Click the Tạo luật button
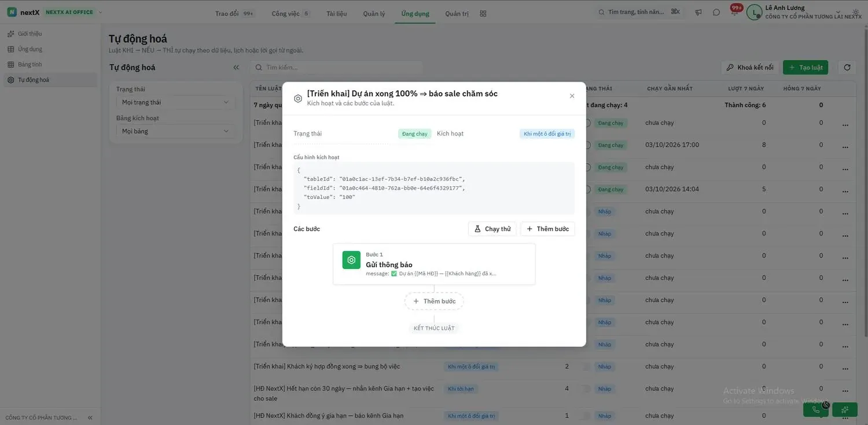The height and width of the screenshot is (425, 868). pyautogui.click(x=806, y=68)
